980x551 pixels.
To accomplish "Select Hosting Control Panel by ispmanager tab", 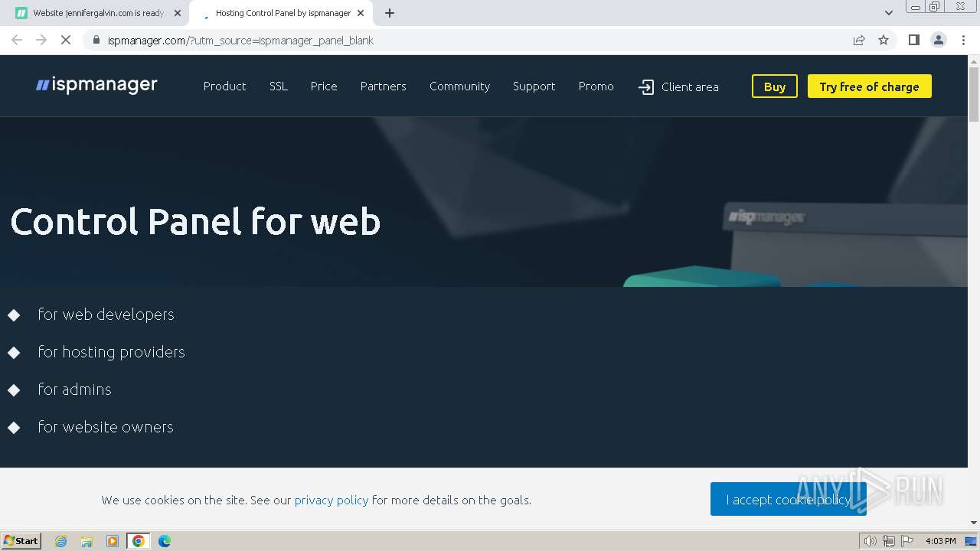I will point(279,13).
